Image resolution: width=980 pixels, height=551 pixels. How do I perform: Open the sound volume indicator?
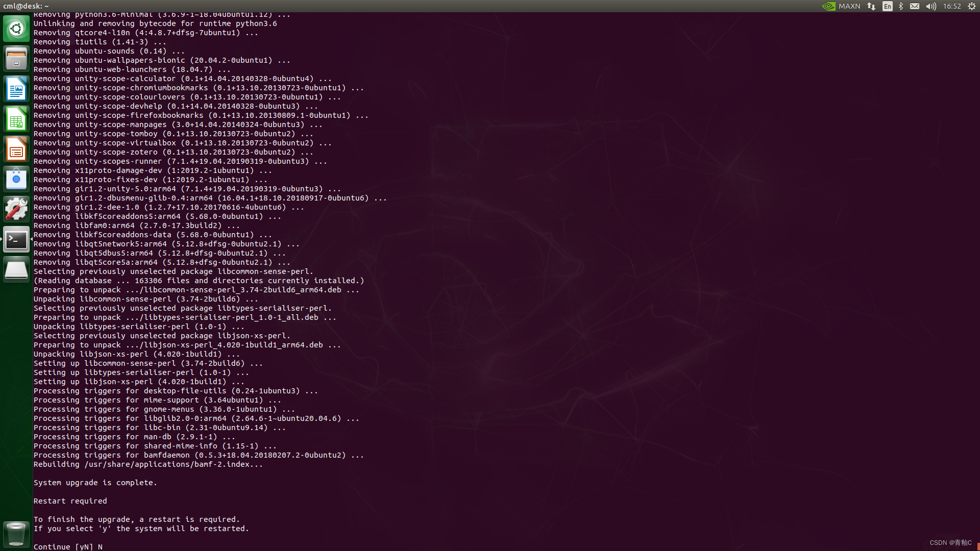(x=931, y=6)
